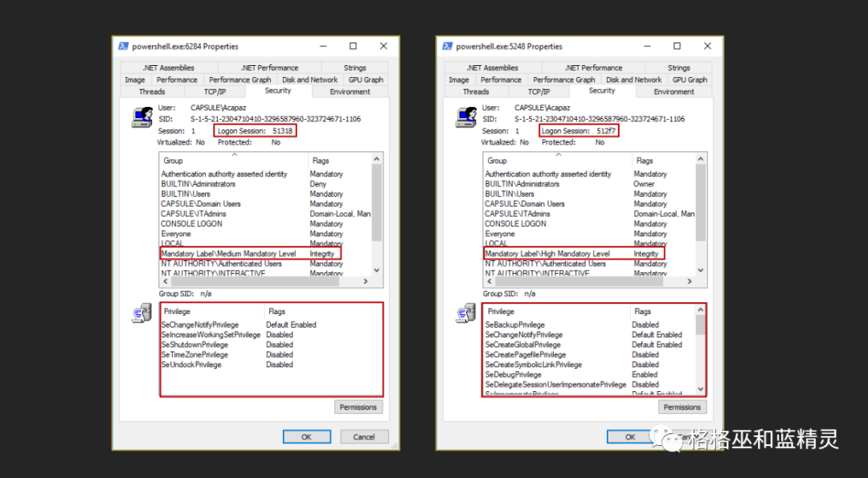Switch to Threads tab in powershell.exe:5248 window
Screen dimensions: 868x478
[476, 92]
